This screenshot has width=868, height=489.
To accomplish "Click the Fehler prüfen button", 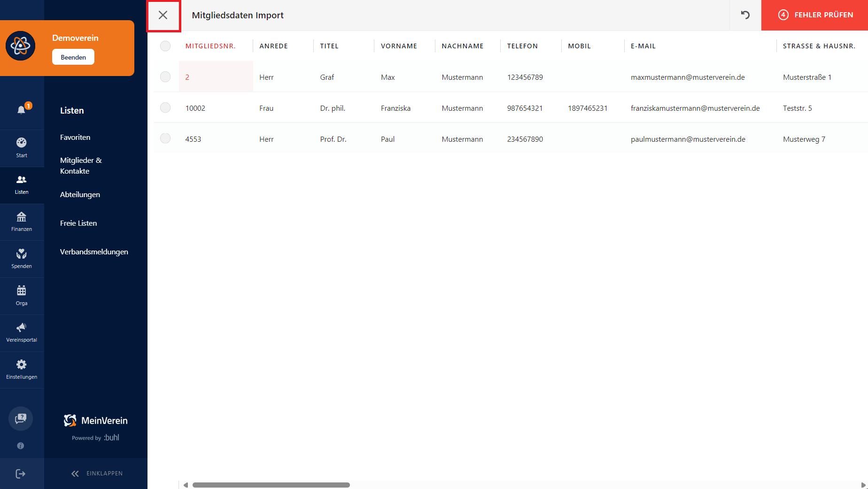I will pos(814,15).
